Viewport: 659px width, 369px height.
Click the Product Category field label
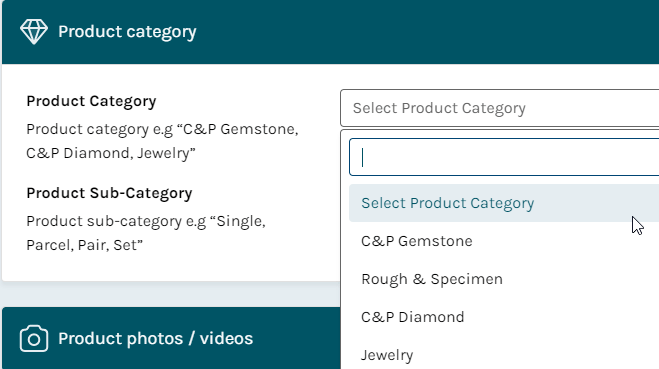tap(91, 101)
